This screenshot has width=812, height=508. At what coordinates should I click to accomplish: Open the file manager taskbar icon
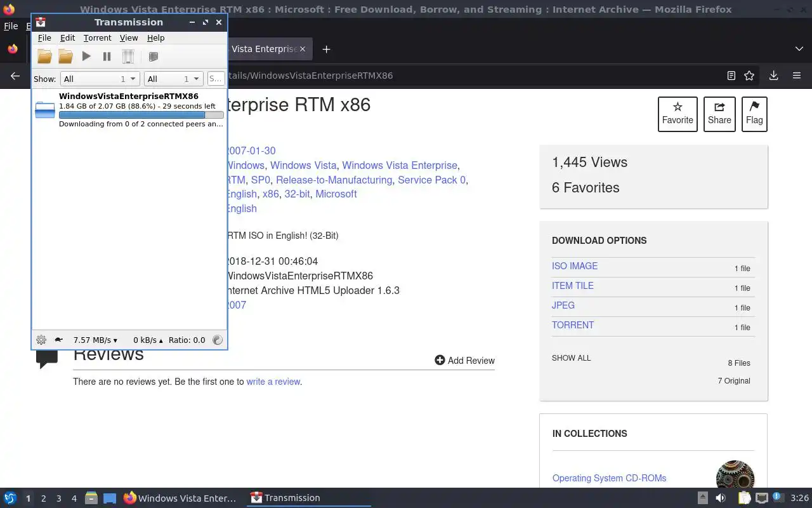pyautogui.click(x=91, y=498)
